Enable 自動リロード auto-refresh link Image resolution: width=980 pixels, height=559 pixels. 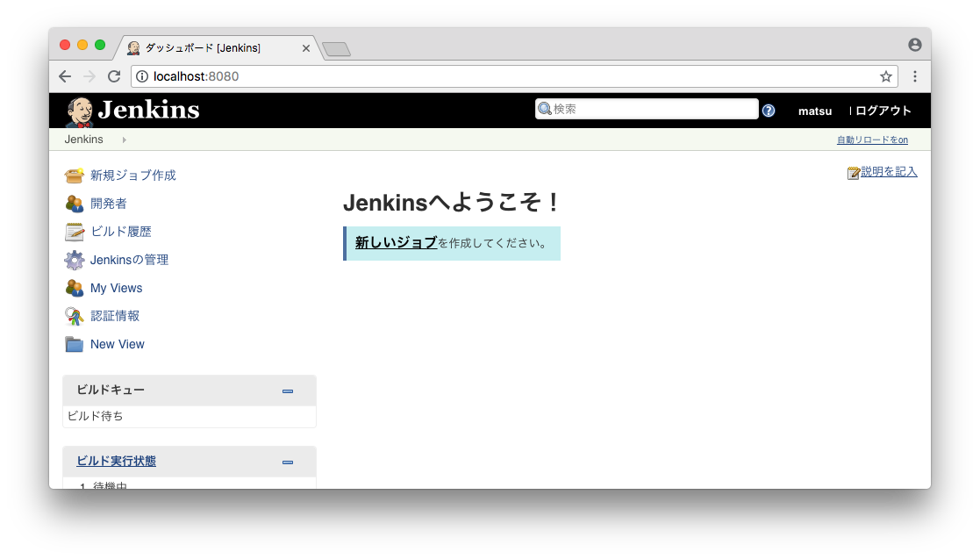[871, 140]
